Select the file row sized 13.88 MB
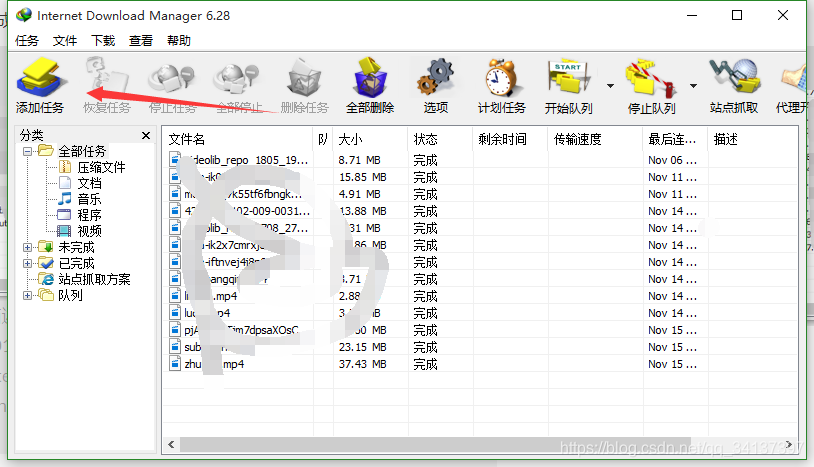This screenshot has height=467, width=814. coord(480,211)
